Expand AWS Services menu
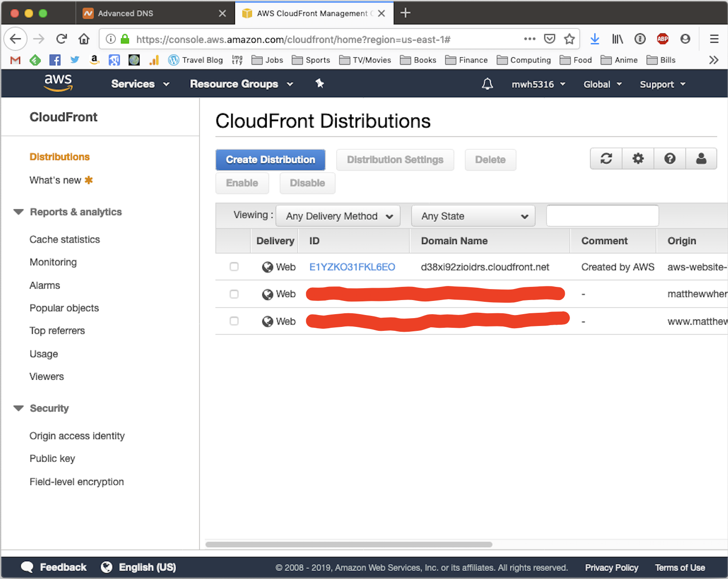This screenshot has height=579, width=728. click(140, 84)
